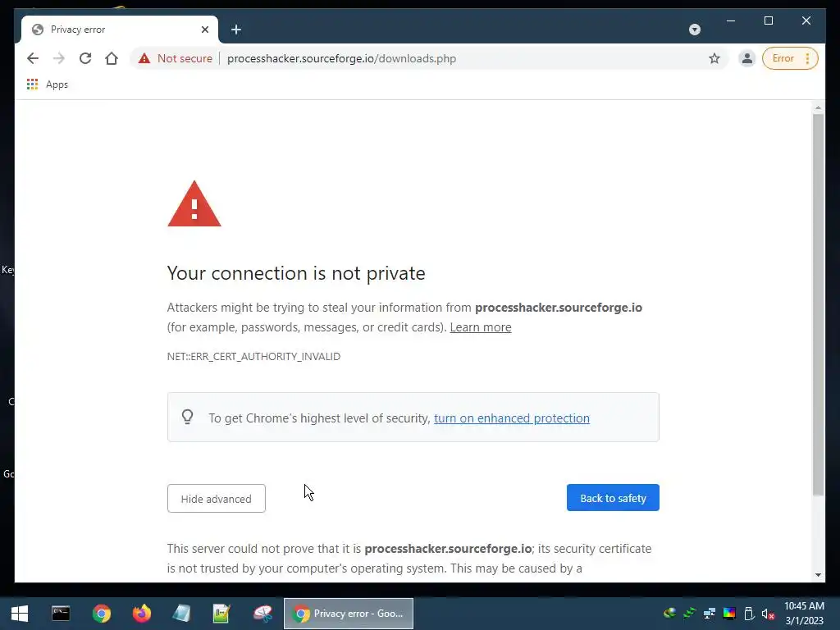The width and height of the screenshot is (840, 630).
Task: Click the red warning triangle graphic
Action: 194,203
